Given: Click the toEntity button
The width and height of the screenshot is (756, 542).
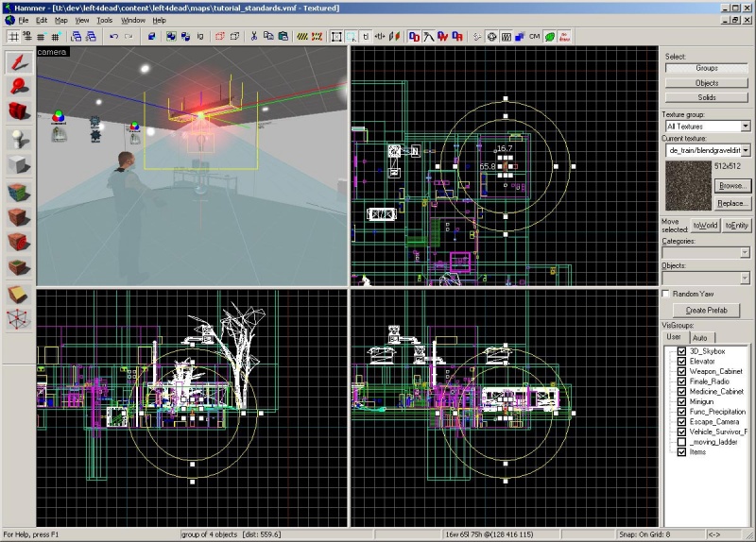Looking at the screenshot, I should click(x=736, y=225).
